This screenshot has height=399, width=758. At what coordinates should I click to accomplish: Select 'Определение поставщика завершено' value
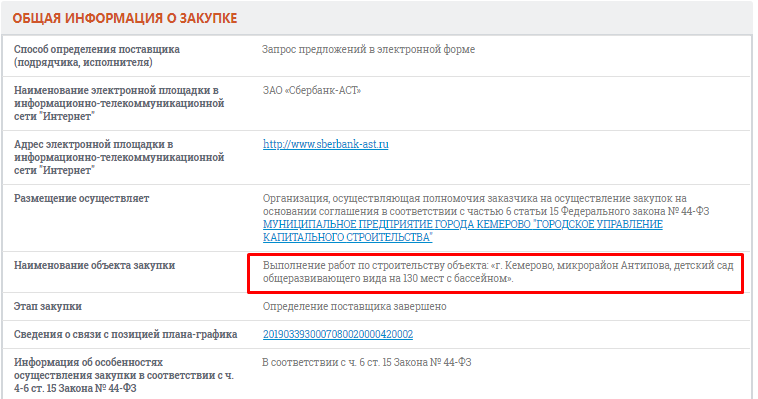coord(354,307)
